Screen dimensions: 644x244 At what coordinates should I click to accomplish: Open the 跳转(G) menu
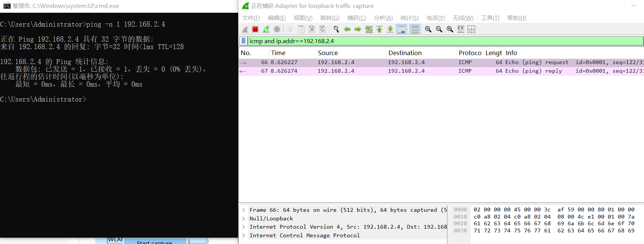(x=330, y=18)
